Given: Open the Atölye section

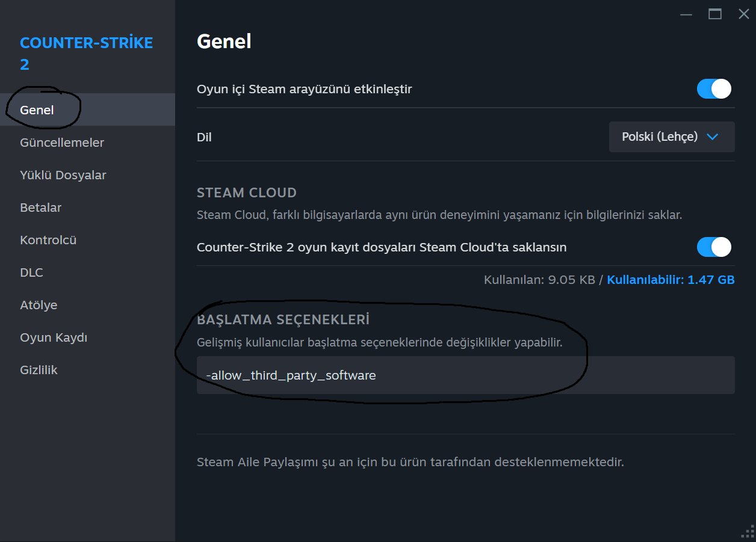Looking at the screenshot, I should coord(39,305).
